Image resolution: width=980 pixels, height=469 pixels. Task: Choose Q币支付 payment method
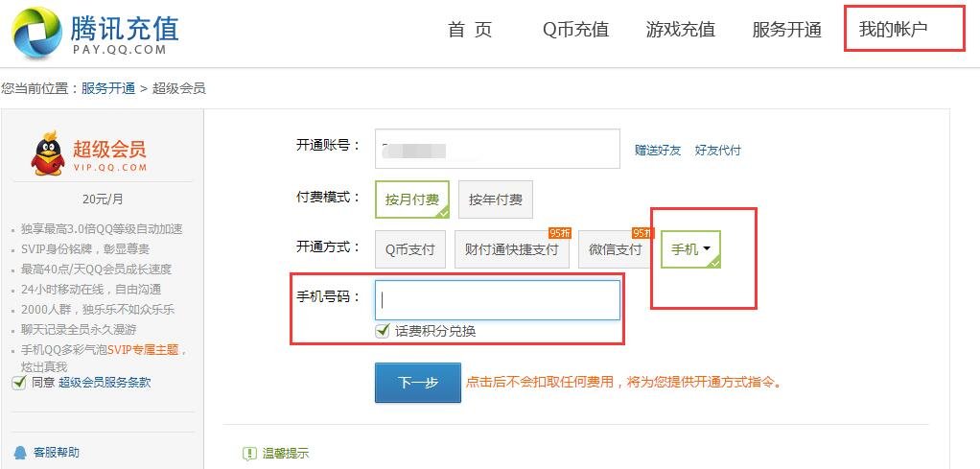pos(410,249)
